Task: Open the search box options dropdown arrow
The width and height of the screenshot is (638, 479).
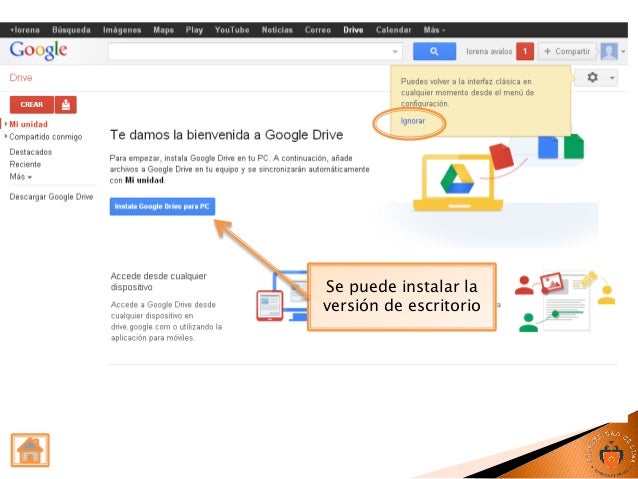Action: (x=395, y=52)
